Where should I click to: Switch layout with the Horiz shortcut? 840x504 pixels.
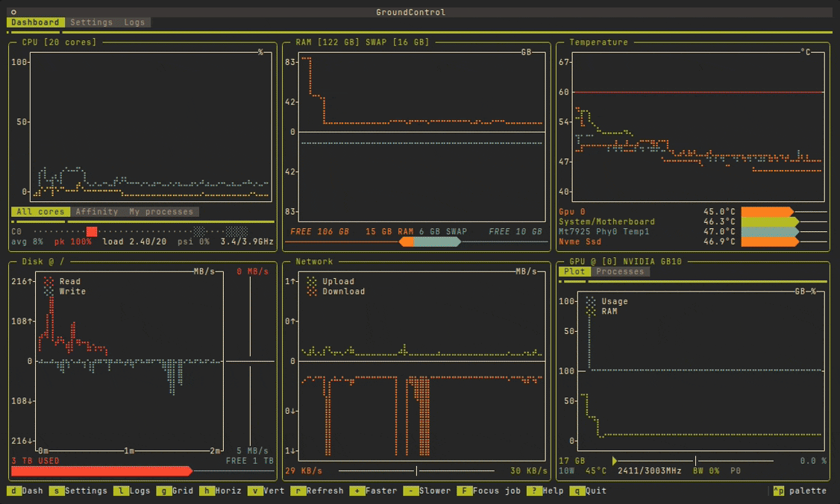point(220,491)
